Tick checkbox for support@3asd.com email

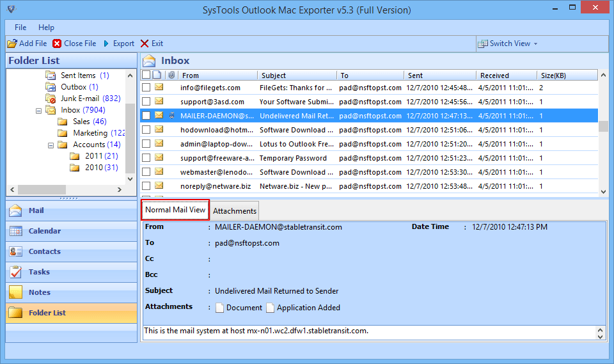point(146,102)
